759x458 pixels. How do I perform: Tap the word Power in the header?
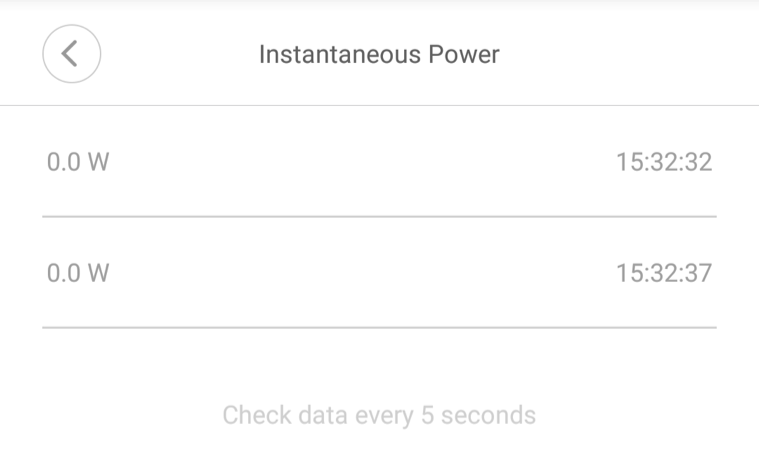tap(462, 54)
